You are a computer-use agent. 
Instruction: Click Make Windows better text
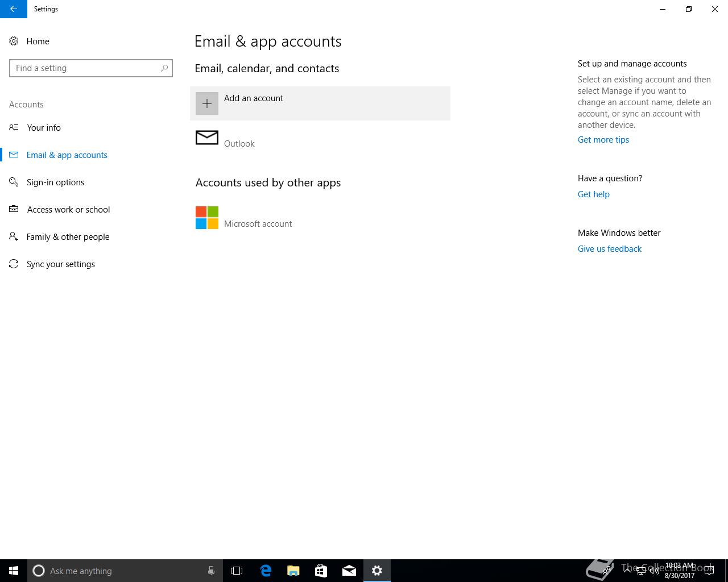pos(619,233)
